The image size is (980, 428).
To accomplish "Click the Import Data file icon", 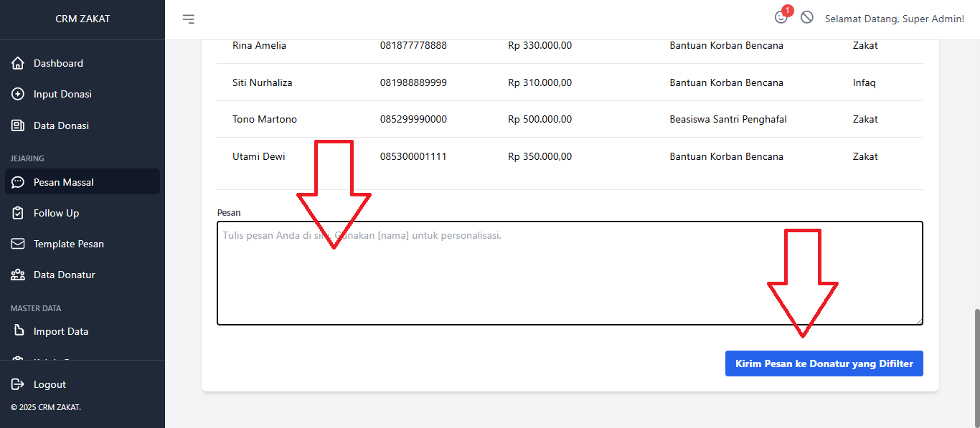I will click(x=18, y=331).
